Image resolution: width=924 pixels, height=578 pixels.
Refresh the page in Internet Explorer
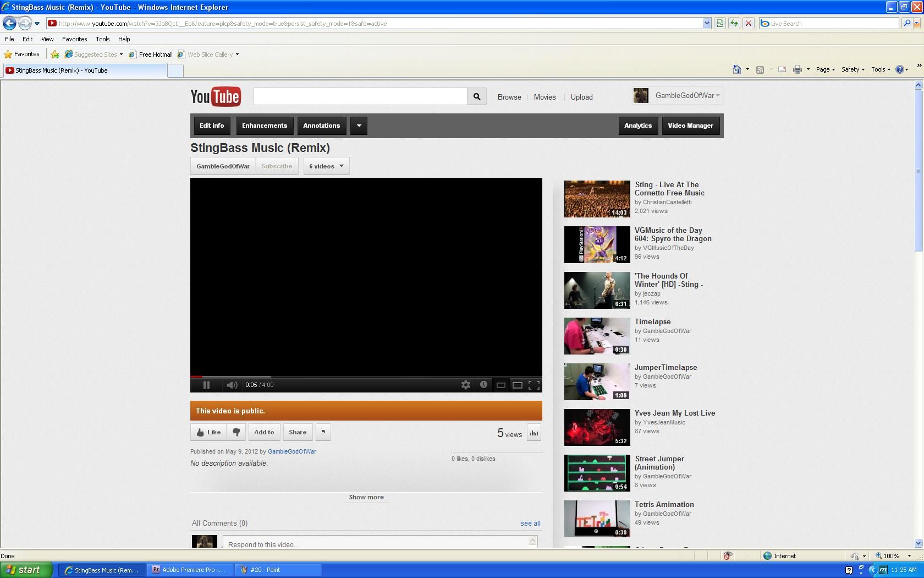click(734, 23)
